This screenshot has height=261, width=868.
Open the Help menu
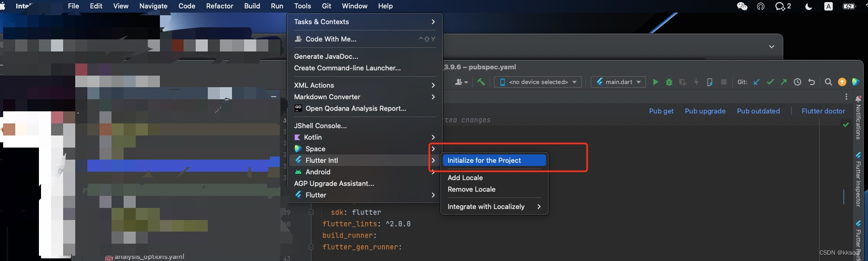(x=385, y=6)
